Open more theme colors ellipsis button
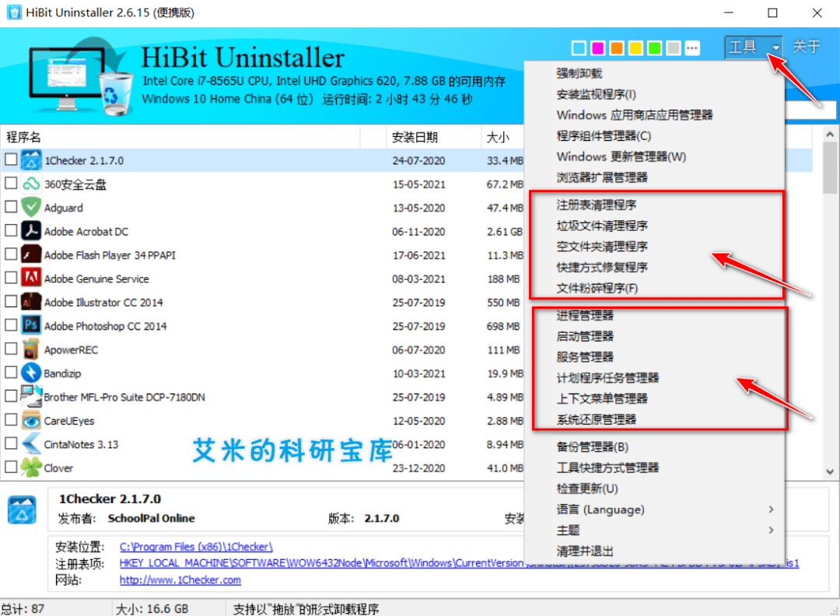 pyautogui.click(x=692, y=48)
